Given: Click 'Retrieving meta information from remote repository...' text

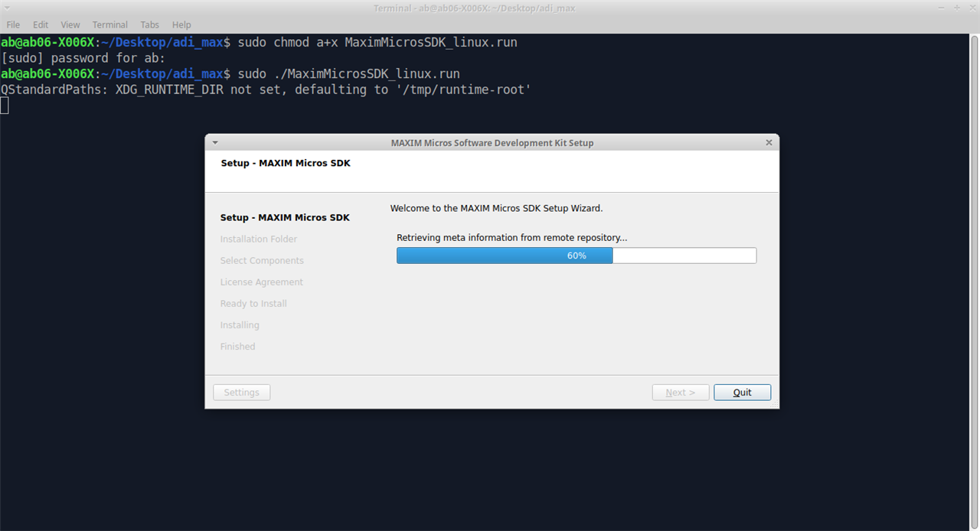Looking at the screenshot, I should pyautogui.click(x=512, y=238).
